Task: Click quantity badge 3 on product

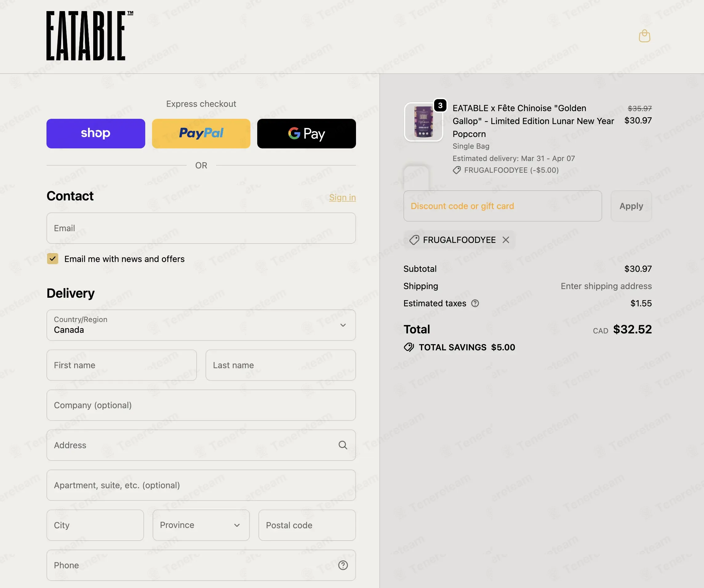Action: 440,105
